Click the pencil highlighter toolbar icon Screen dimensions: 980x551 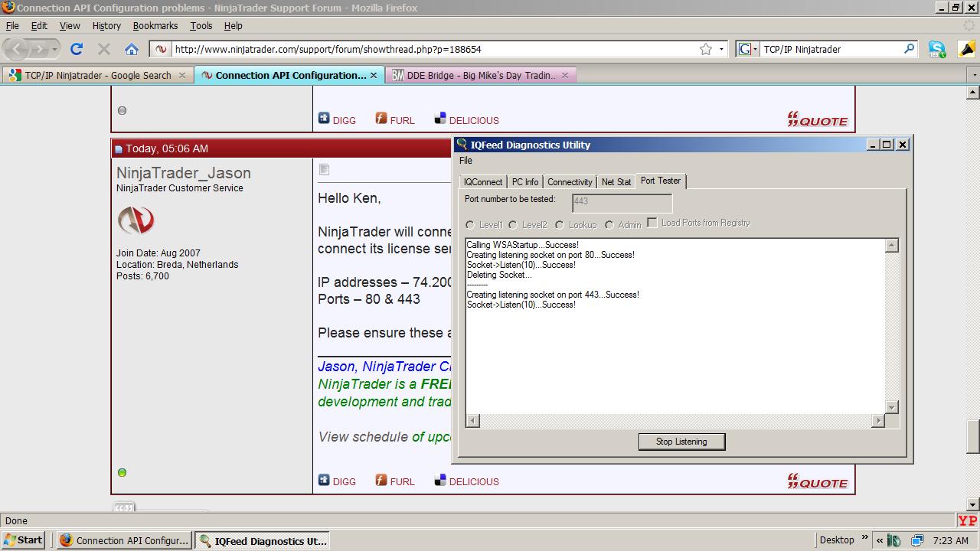point(966,49)
